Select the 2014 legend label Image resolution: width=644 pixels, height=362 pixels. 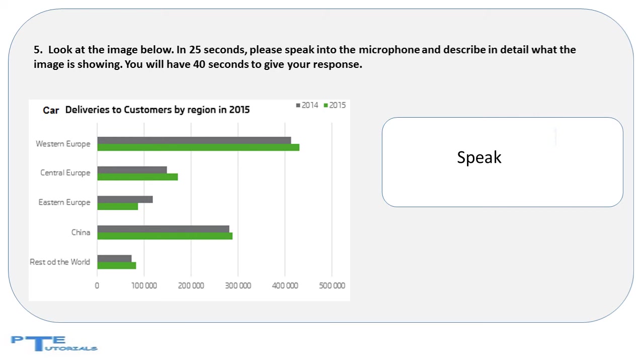point(310,105)
